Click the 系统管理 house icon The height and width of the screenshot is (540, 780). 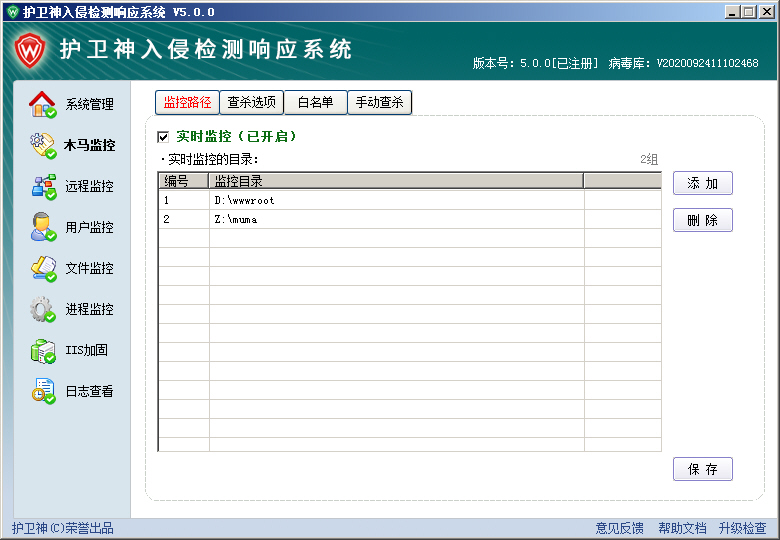pos(42,104)
